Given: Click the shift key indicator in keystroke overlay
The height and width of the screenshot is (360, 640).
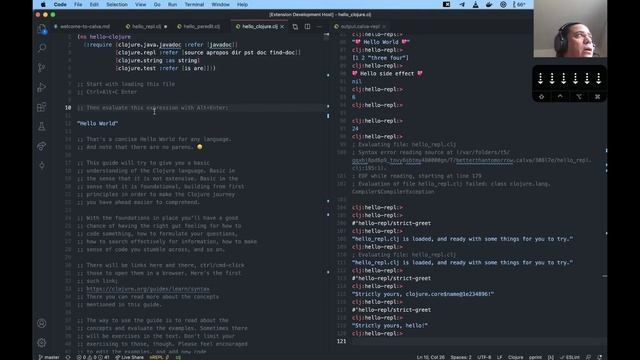Looking at the screenshot, I should [542, 97].
